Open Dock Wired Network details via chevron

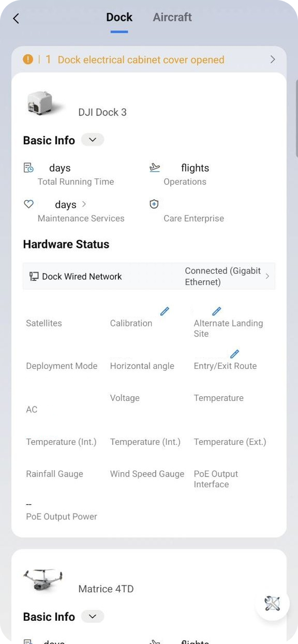tap(267, 276)
